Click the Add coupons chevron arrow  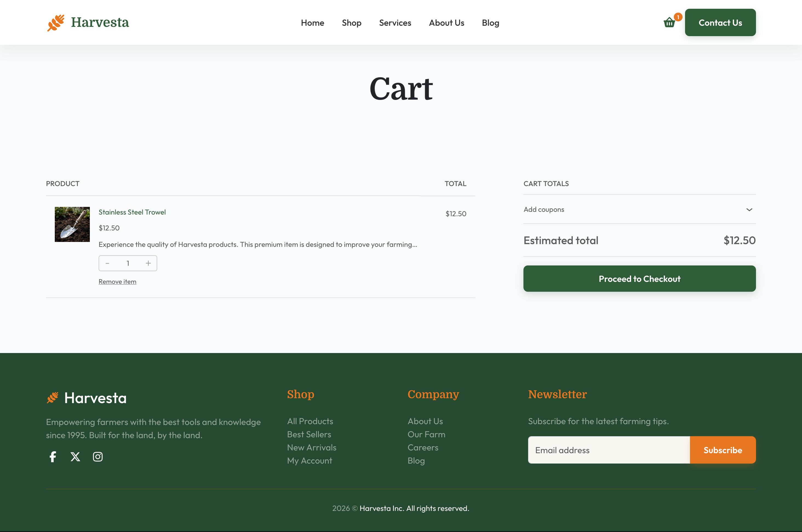coord(749,209)
